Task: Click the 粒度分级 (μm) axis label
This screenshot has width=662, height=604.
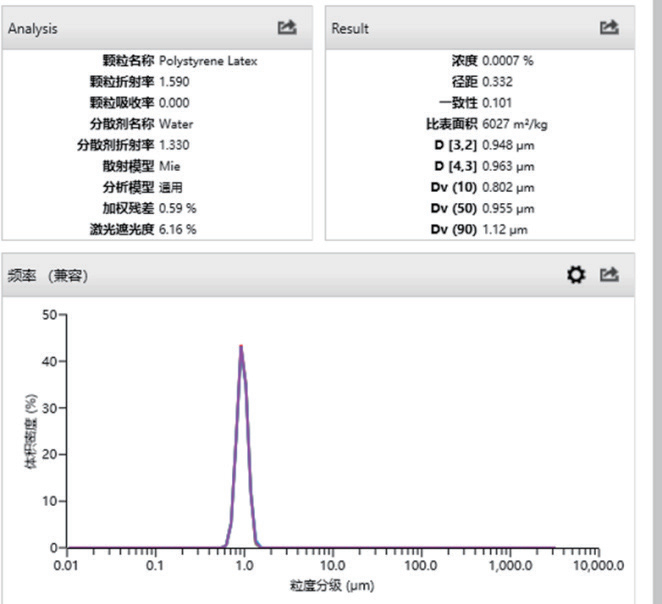Action: point(332,585)
